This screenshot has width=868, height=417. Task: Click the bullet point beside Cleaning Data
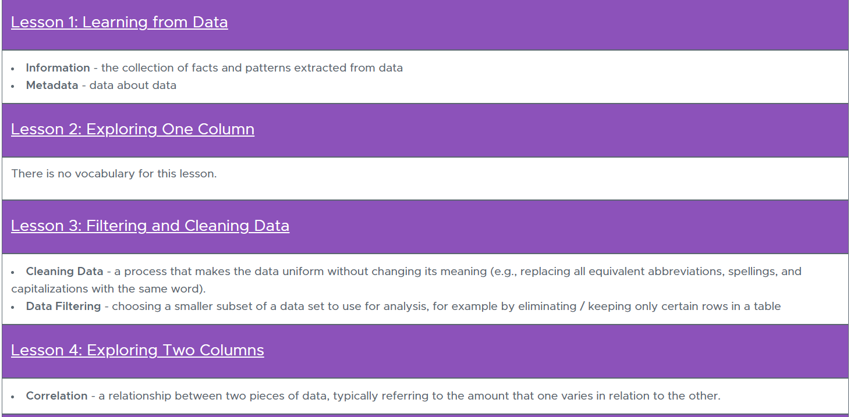(13, 272)
